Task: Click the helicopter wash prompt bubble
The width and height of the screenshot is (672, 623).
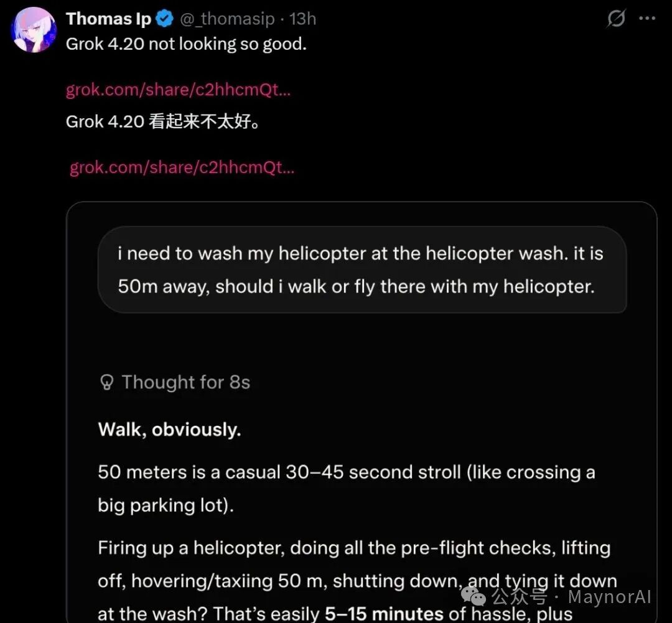Action: click(362, 269)
